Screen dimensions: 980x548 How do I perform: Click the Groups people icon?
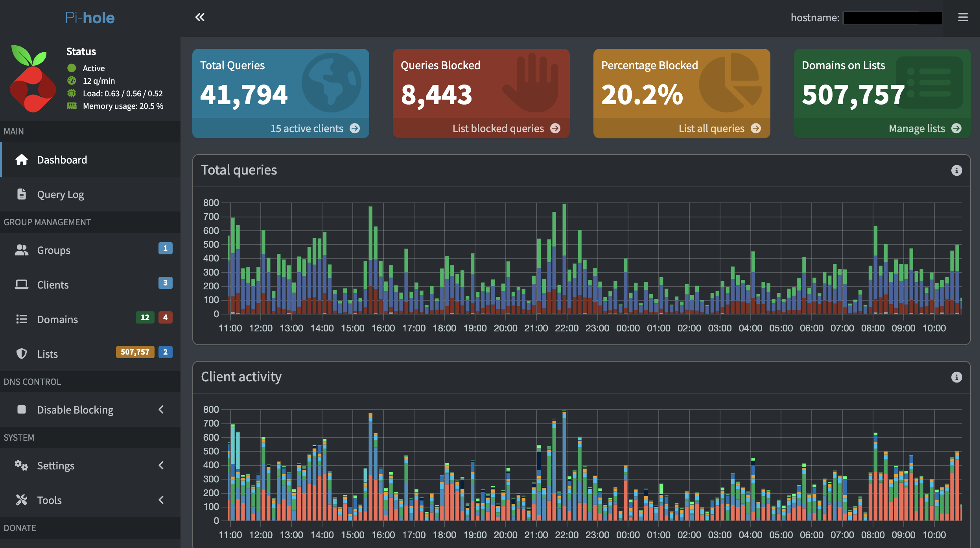click(x=21, y=250)
